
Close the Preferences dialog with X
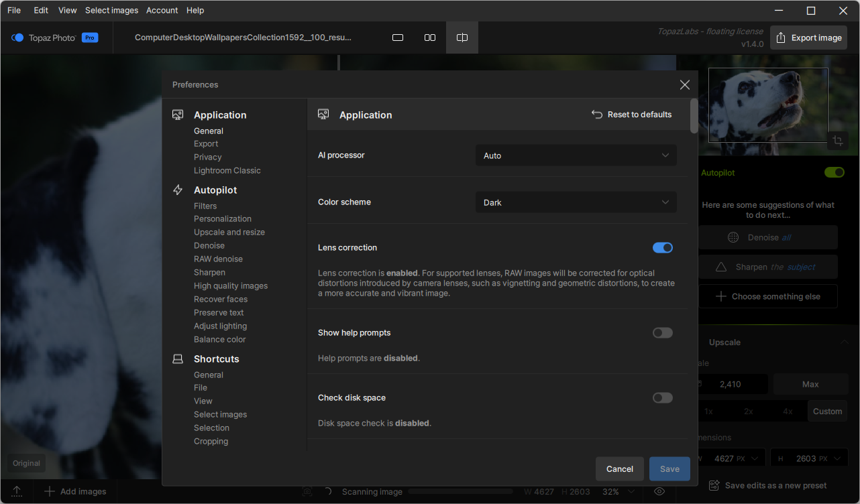tap(684, 84)
